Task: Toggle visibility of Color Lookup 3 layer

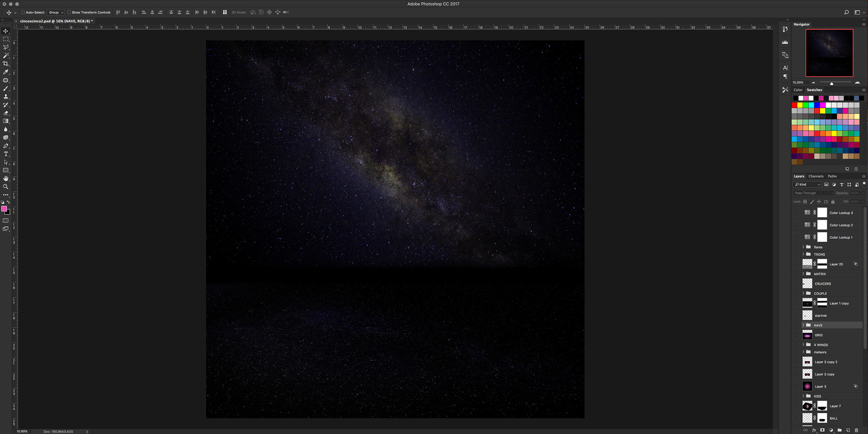Action: coord(797,213)
